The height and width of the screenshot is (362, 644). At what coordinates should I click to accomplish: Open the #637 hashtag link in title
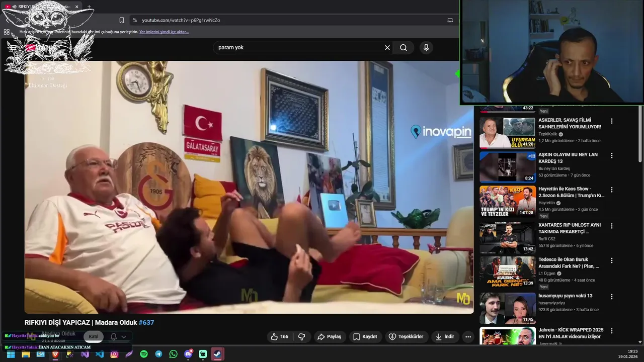coord(146,323)
